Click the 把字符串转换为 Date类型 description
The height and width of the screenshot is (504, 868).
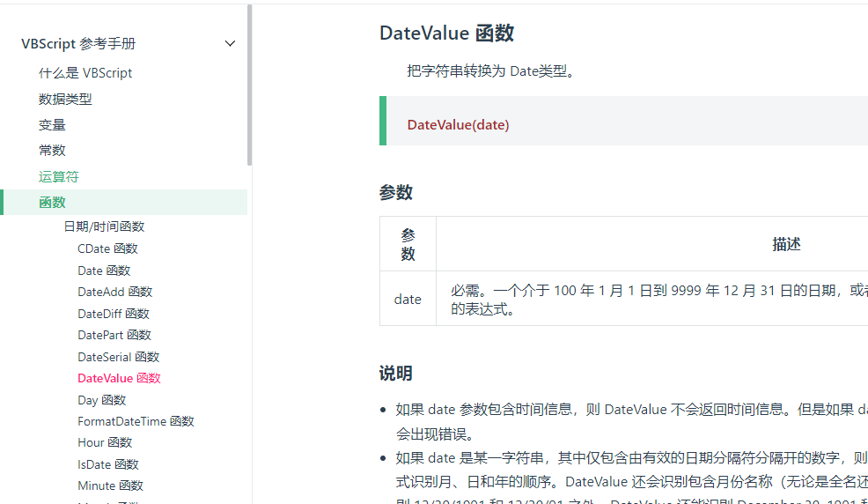493,71
